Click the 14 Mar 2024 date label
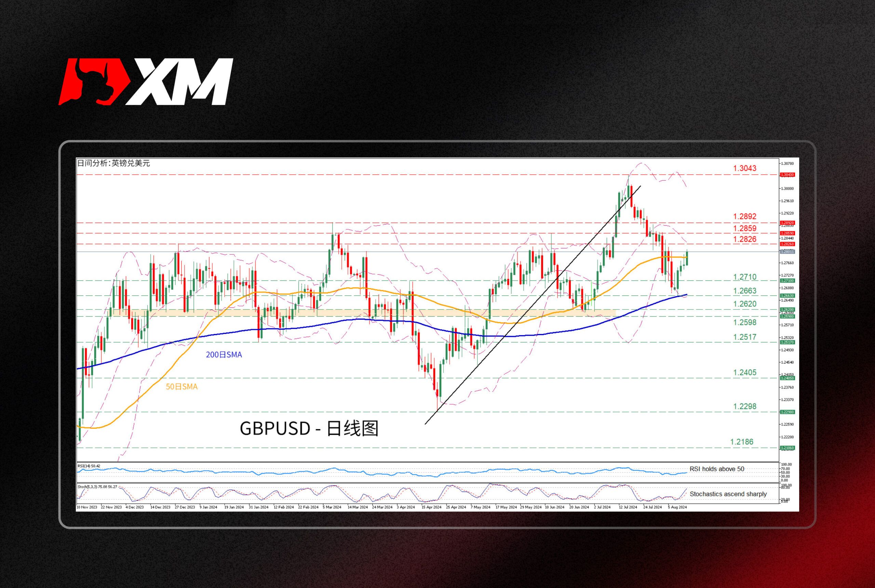875x588 pixels. pos(357,507)
